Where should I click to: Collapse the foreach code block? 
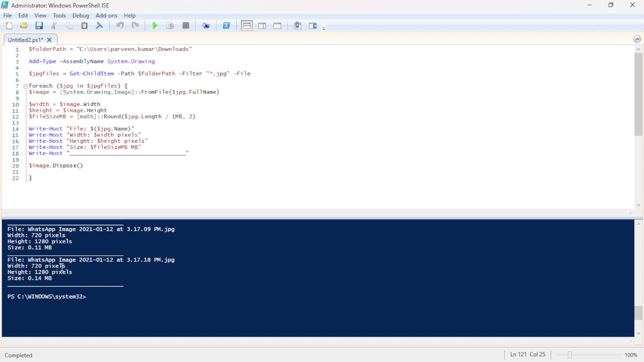click(25, 86)
